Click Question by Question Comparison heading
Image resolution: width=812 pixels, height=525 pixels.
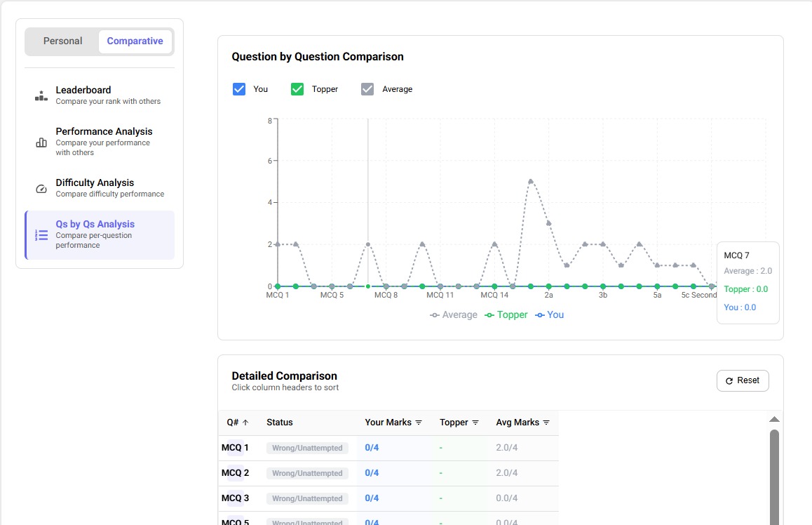tap(318, 57)
